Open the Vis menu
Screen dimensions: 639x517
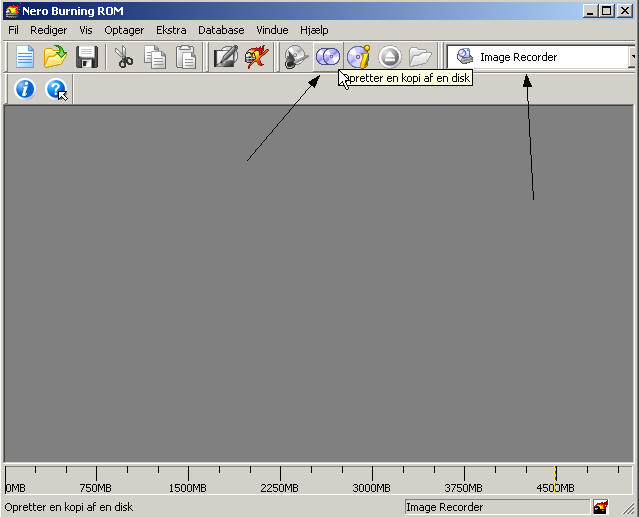pyautogui.click(x=86, y=30)
